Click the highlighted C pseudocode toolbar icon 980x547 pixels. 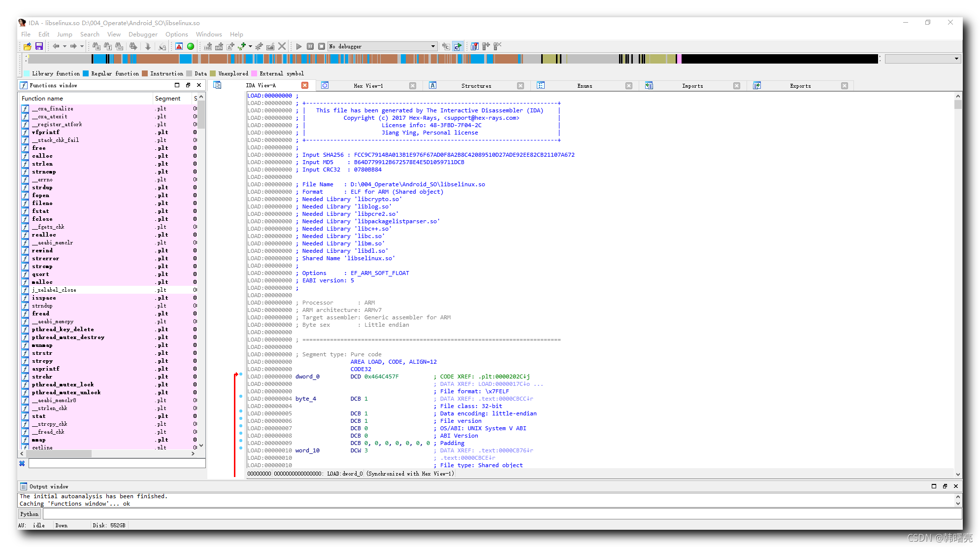(x=458, y=46)
